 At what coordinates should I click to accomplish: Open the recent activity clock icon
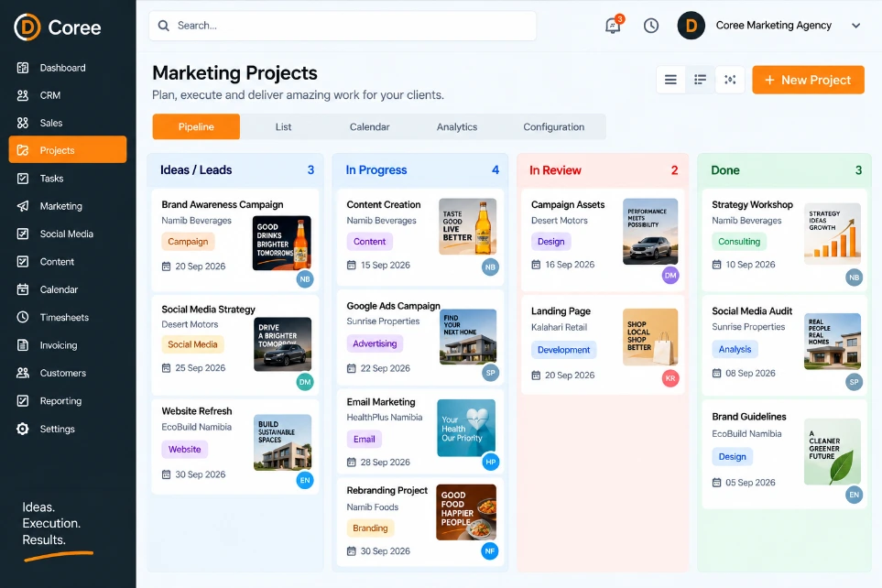[x=651, y=26]
